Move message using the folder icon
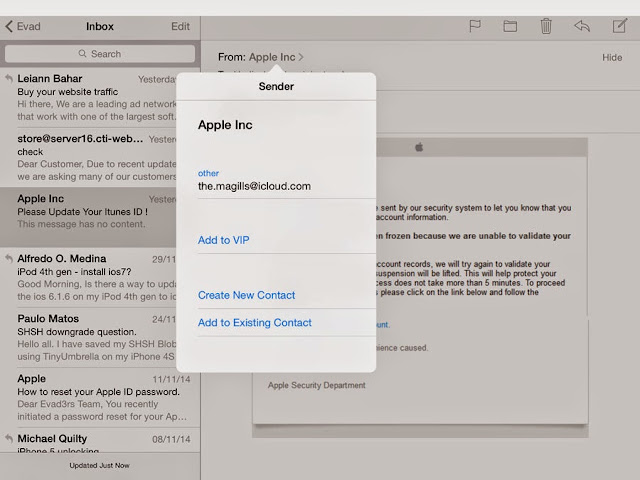The image size is (640, 480). [x=510, y=27]
